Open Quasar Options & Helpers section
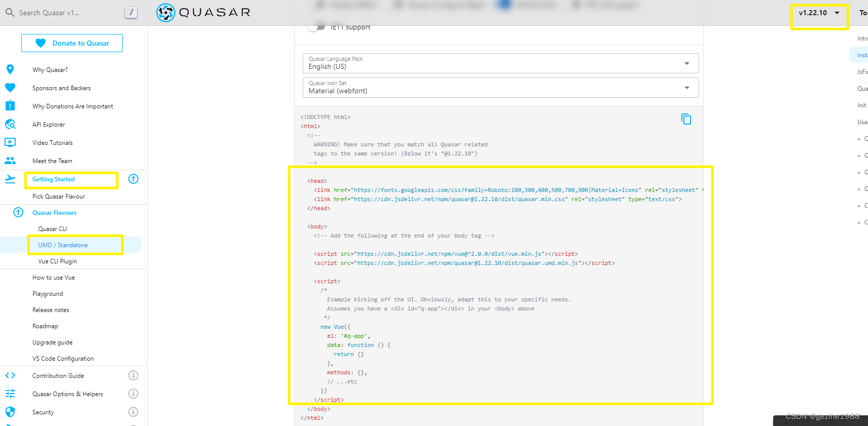 (67, 394)
